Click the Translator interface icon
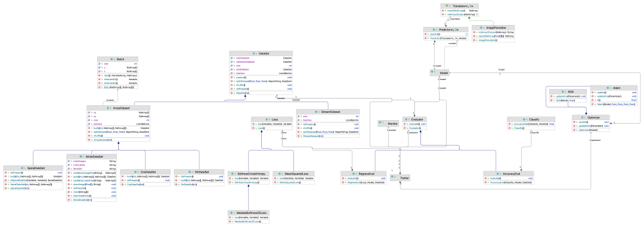 point(447,6)
